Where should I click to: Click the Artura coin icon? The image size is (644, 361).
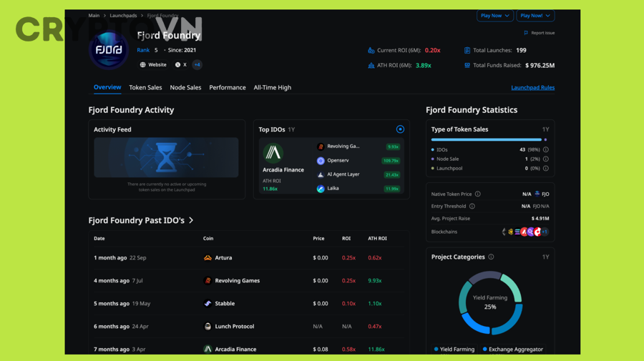pos(208,257)
